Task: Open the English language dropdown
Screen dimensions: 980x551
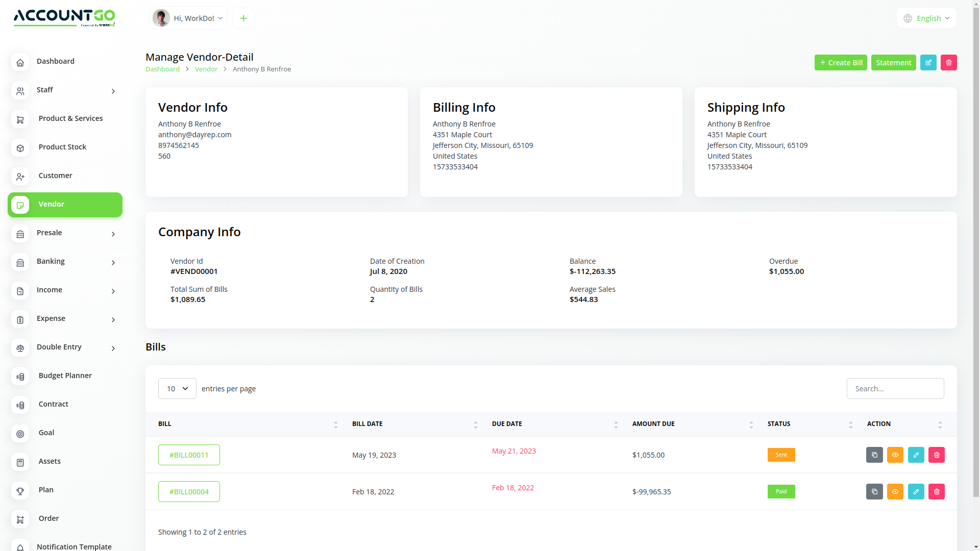Action: (x=926, y=18)
